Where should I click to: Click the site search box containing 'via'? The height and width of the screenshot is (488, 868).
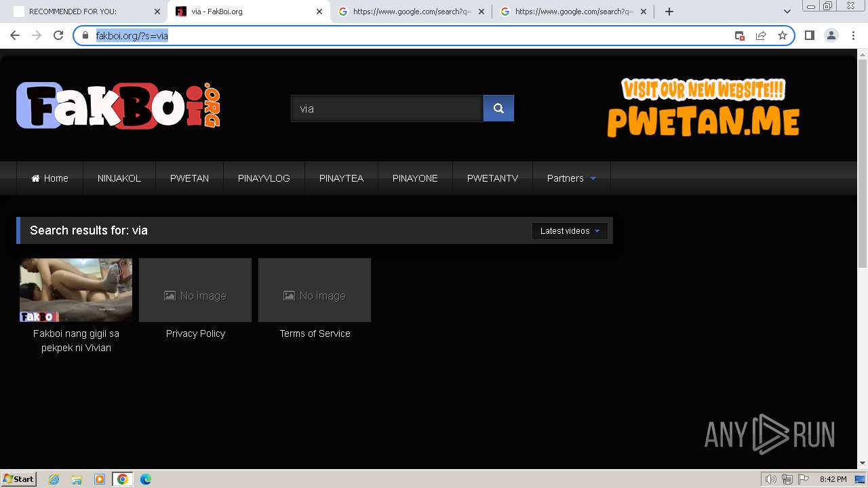pyautogui.click(x=387, y=108)
